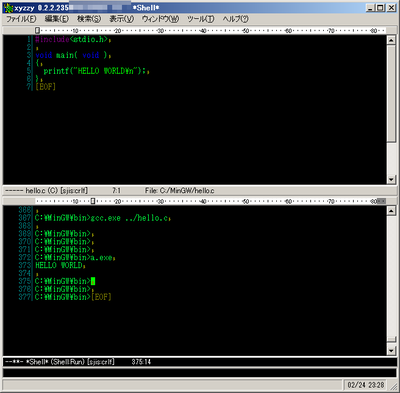Open the ツール(T) menu
The image size is (400, 393).
201,19
